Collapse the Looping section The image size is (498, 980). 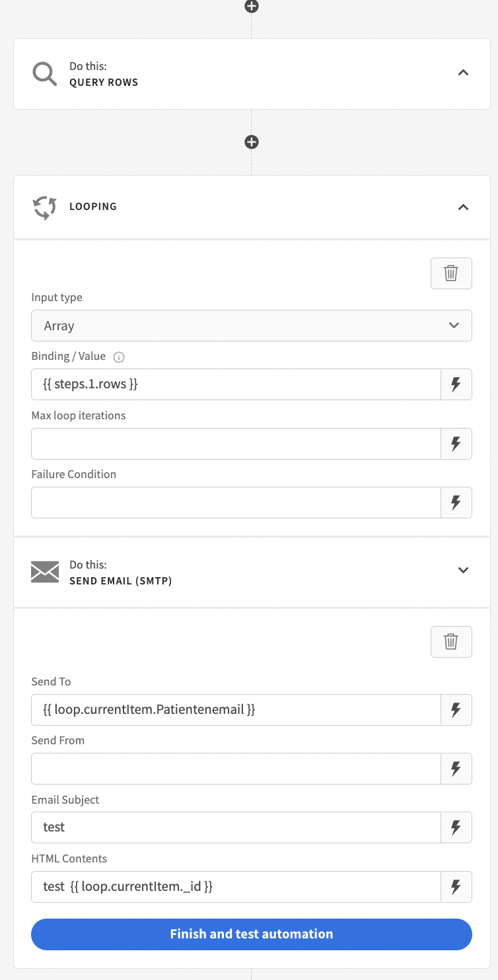pos(463,207)
